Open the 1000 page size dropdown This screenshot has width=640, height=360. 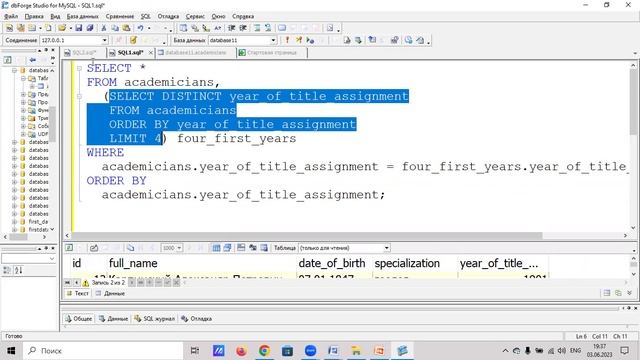click(x=179, y=248)
